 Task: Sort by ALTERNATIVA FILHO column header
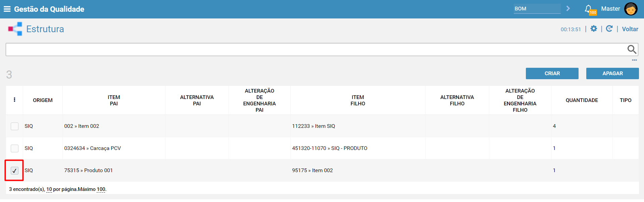click(457, 100)
